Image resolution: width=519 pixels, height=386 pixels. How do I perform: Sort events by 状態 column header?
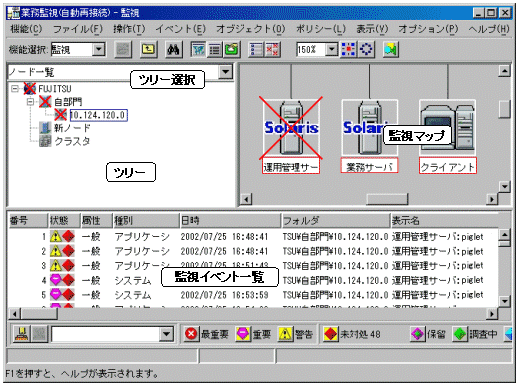[x=64, y=220]
